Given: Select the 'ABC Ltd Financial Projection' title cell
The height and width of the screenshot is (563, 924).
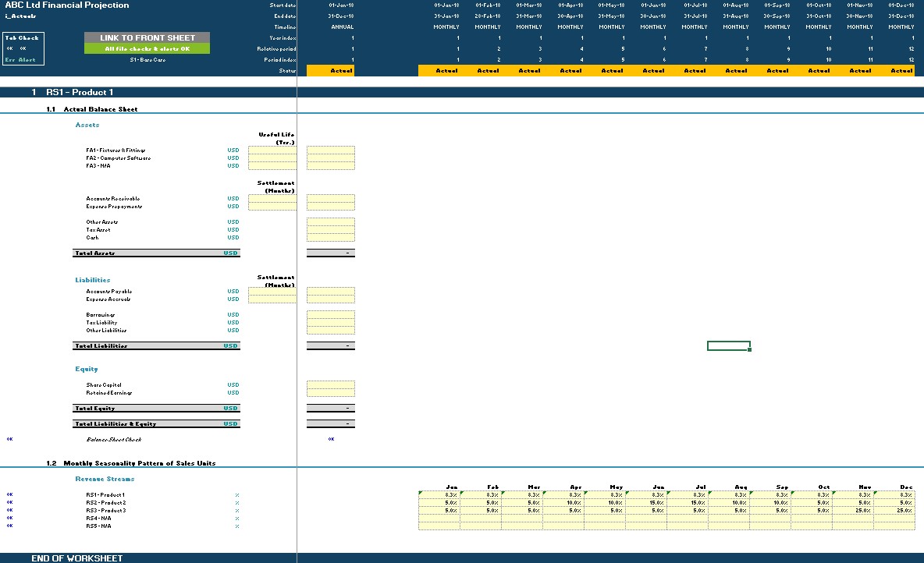Looking at the screenshot, I should coord(66,5).
